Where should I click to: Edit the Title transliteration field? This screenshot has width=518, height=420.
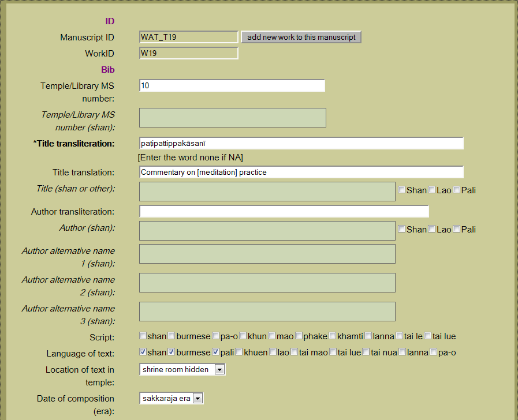tap(301, 143)
